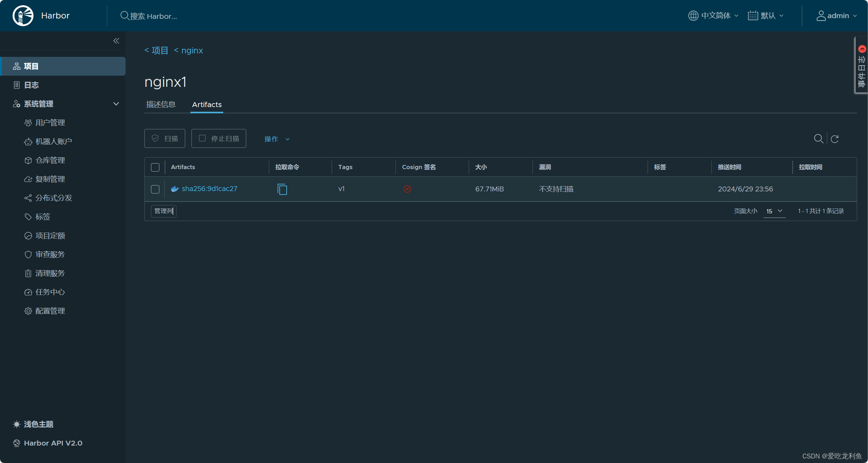Screen dimensions: 868x463
Task: Click the 机器人账户 robot icon
Action: 28,142
